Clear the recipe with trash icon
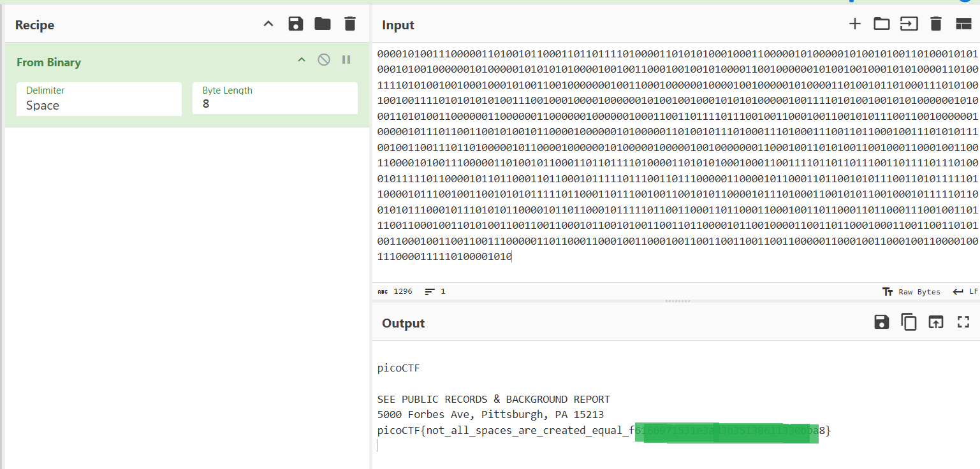This screenshot has height=469, width=980. (349, 24)
